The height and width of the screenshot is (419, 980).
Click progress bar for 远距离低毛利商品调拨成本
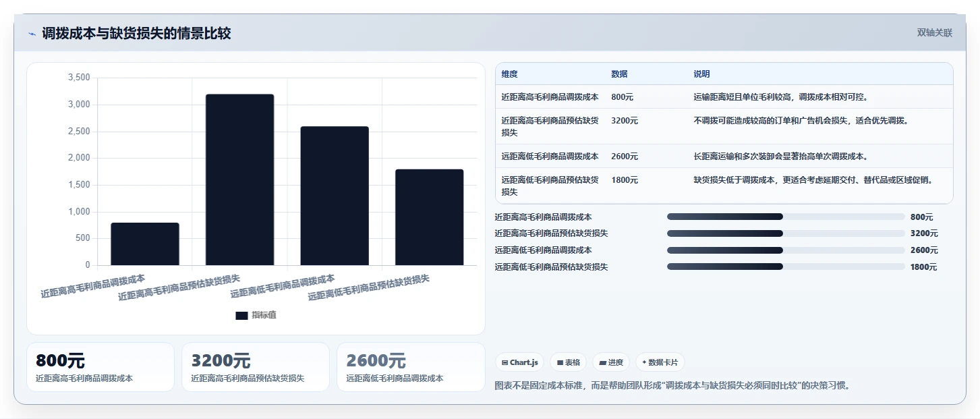[786, 250]
